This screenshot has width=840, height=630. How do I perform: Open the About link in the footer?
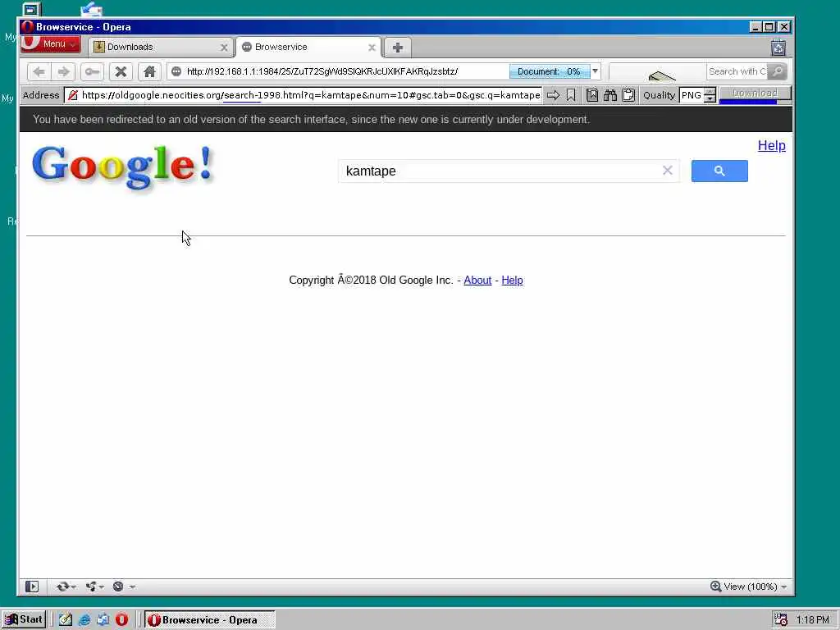pyautogui.click(x=477, y=281)
